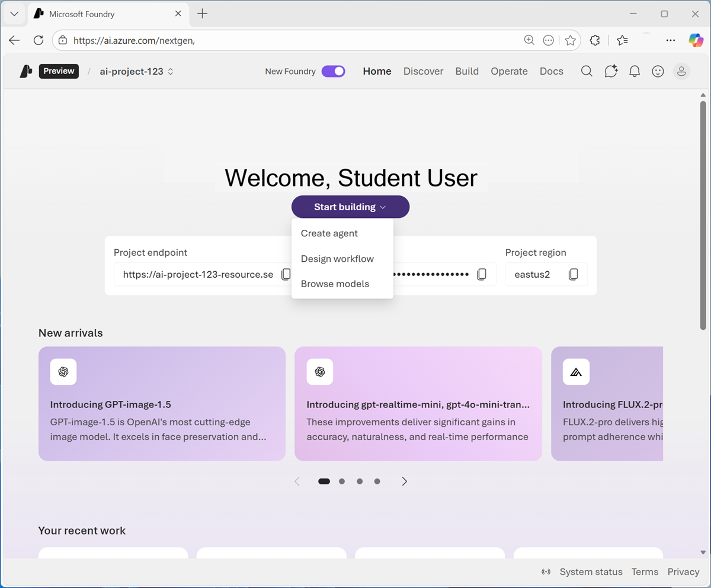The height and width of the screenshot is (588, 711).
Task: Click the browser address bar
Action: click(237, 40)
